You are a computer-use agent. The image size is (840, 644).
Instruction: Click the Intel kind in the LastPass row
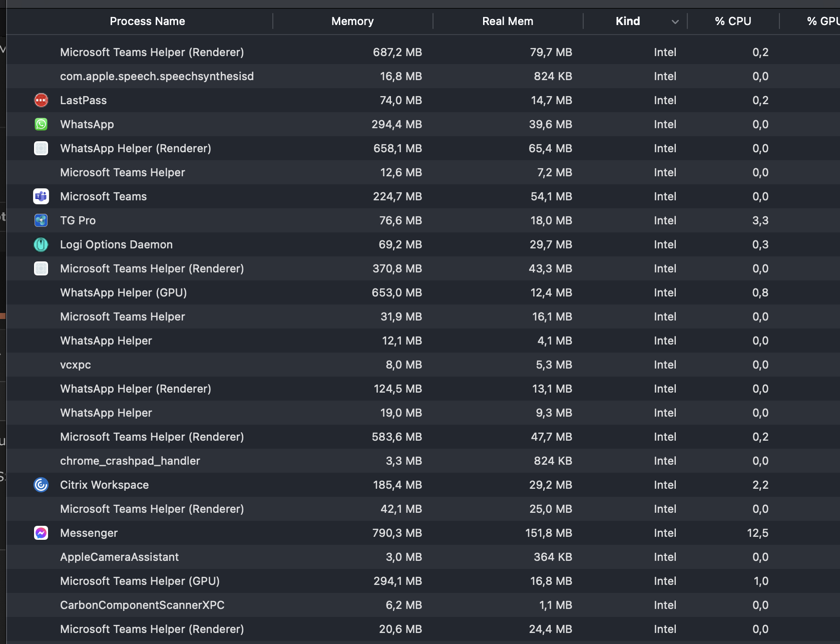pyautogui.click(x=665, y=100)
